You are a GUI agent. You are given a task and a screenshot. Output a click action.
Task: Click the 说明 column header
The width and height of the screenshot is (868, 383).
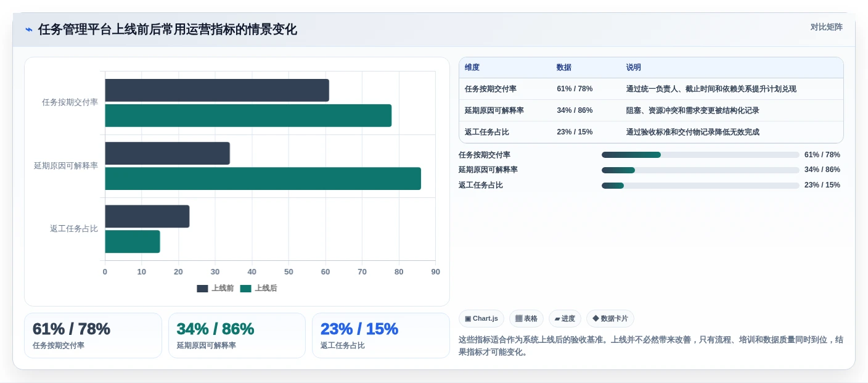(x=634, y=67)
